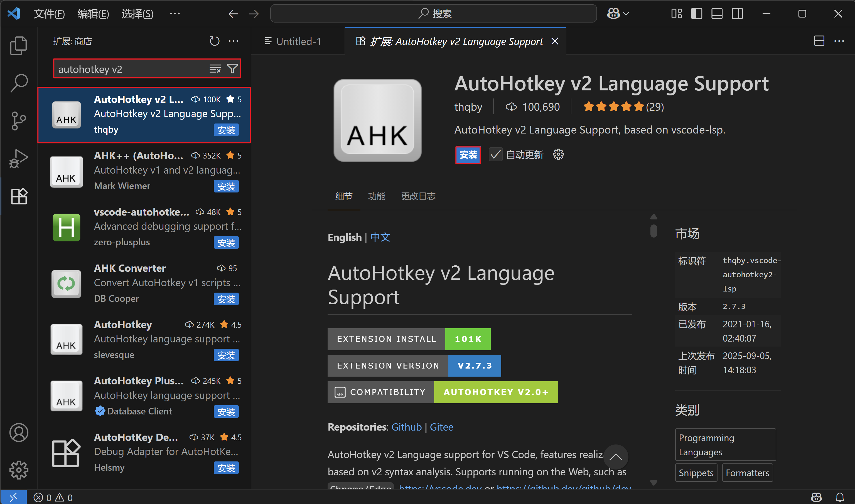Click the readme scrollbar down arrow
Image resolution: width=855 pixels, height=504 pixels.
pos(653,482)
